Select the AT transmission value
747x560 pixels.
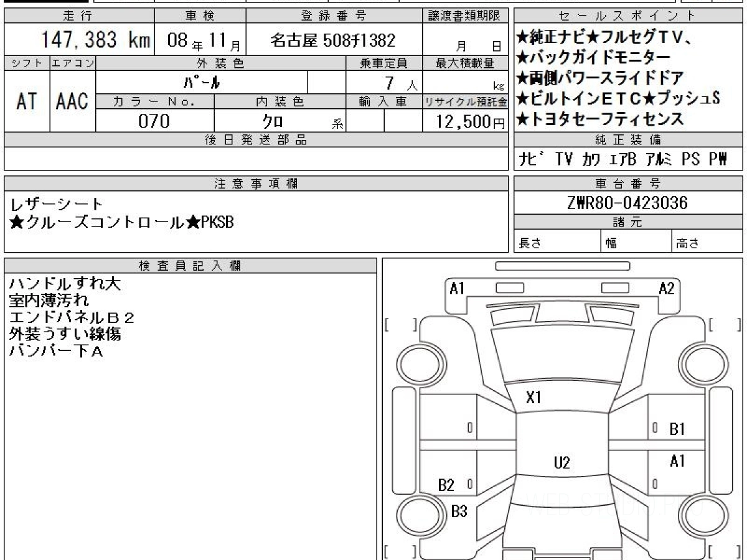click(x=26, y=101)
